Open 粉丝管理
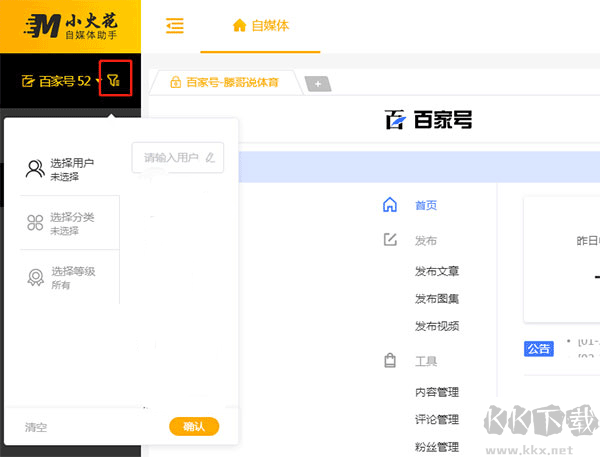Viewport: 600px width, 457px height. click(x=437, y=447)
